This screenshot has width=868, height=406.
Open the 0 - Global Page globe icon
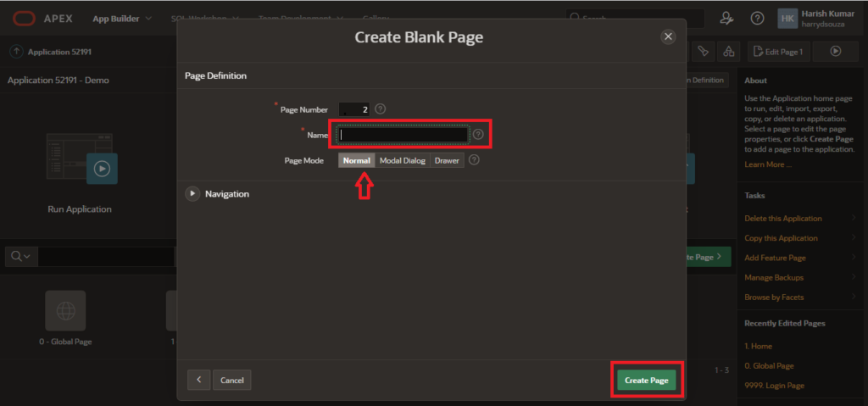pos(65,310)
